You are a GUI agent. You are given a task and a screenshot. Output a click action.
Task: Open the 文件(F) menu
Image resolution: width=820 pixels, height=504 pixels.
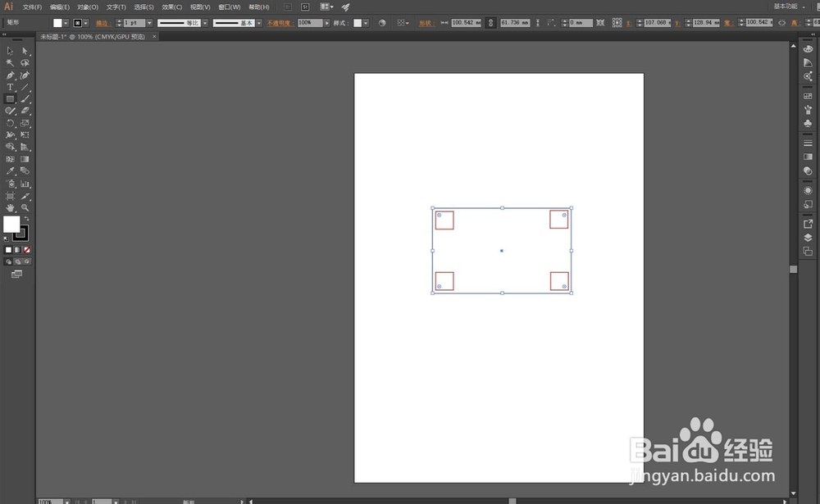pyautogui.click(x=32, y=7)
